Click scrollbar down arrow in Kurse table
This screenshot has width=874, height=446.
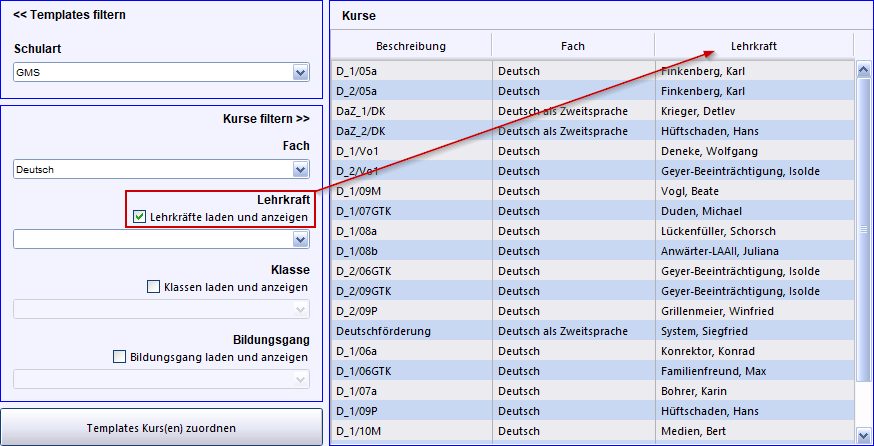(x=863, y=435)
